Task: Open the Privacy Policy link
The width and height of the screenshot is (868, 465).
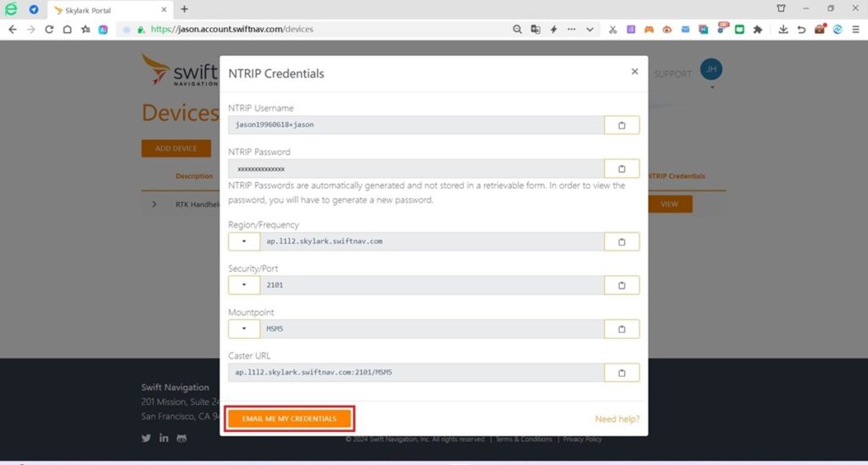Action: (x=582, y=439)
